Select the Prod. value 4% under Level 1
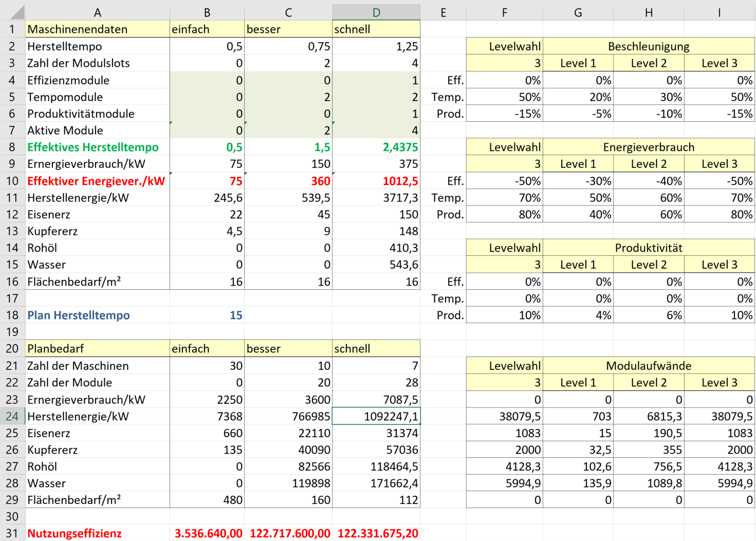 pos(578,315)
